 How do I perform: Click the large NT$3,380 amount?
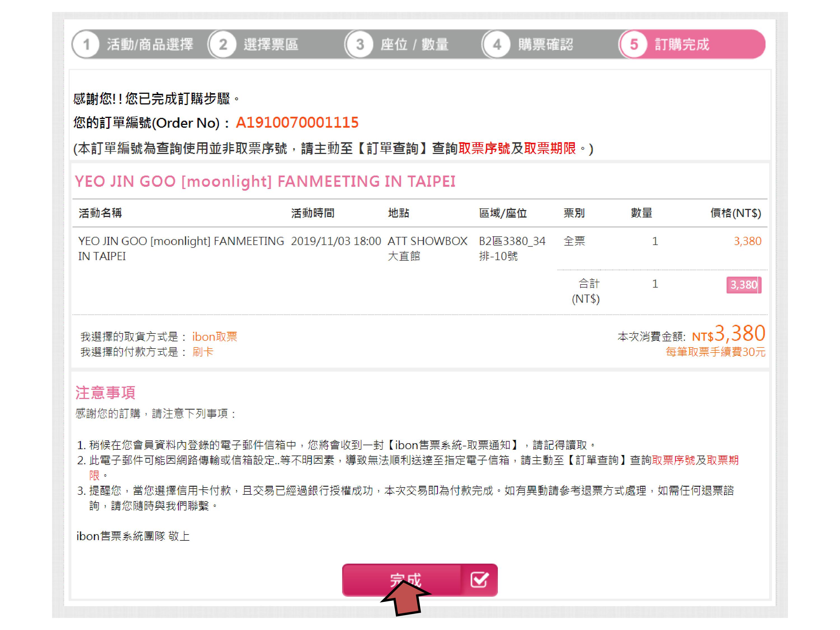[x=728, y=334]
